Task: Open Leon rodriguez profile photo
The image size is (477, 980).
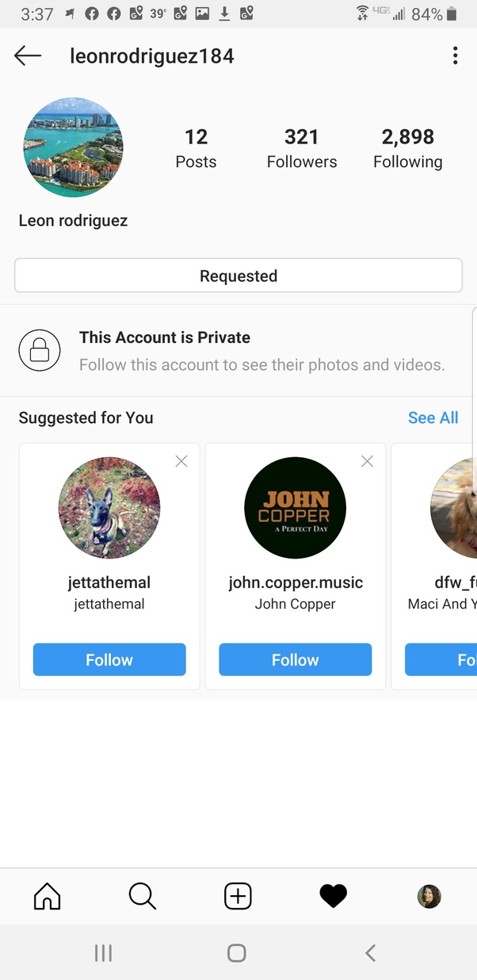Action: click(x=74, y=147)
